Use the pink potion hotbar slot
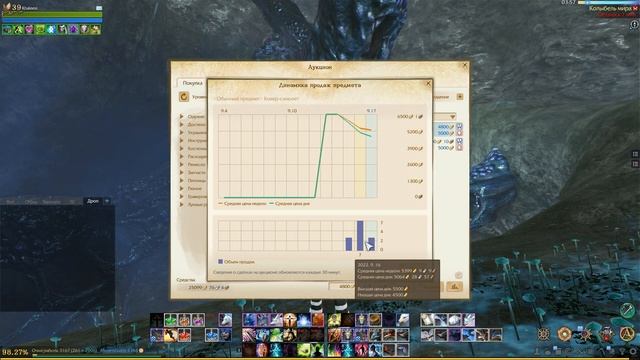 click(198, 320)
